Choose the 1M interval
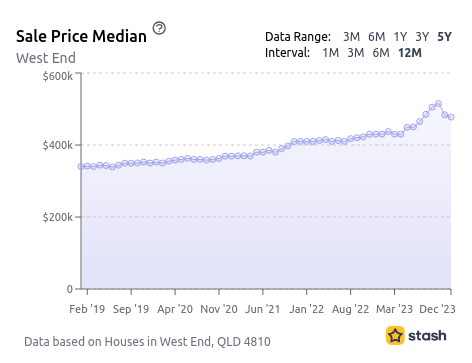Image resolution: width=472 pixels, height=363 pixels. 331,53
